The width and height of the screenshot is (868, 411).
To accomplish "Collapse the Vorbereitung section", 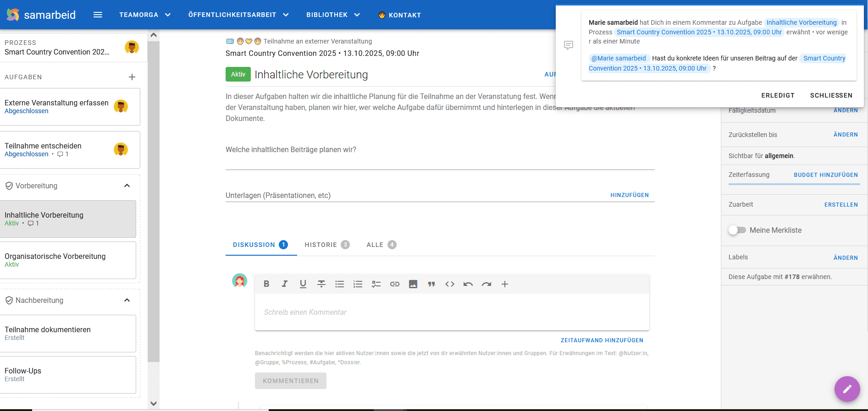I will (127, 186).
